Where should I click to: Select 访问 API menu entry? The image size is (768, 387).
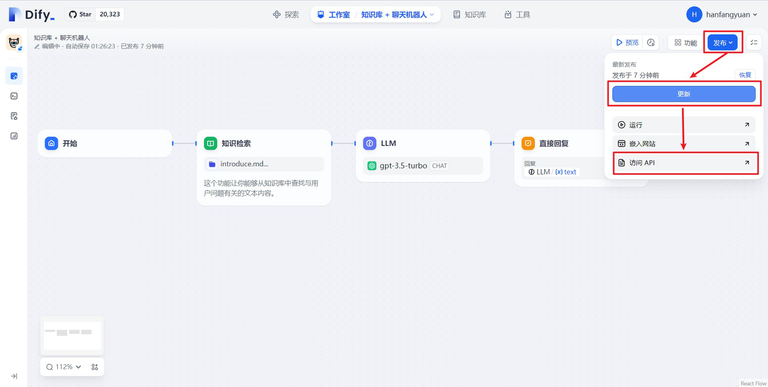[x=683, y=163]
